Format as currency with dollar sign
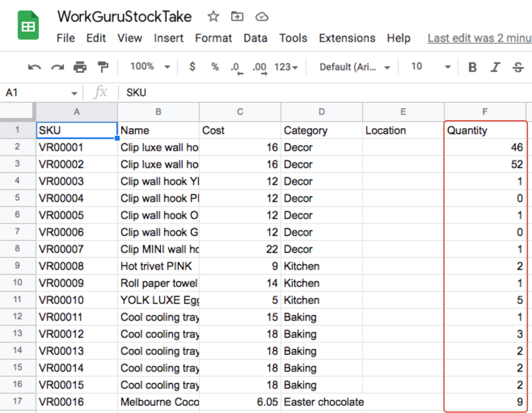Screen dimensions: 532x413 (192, 66)
